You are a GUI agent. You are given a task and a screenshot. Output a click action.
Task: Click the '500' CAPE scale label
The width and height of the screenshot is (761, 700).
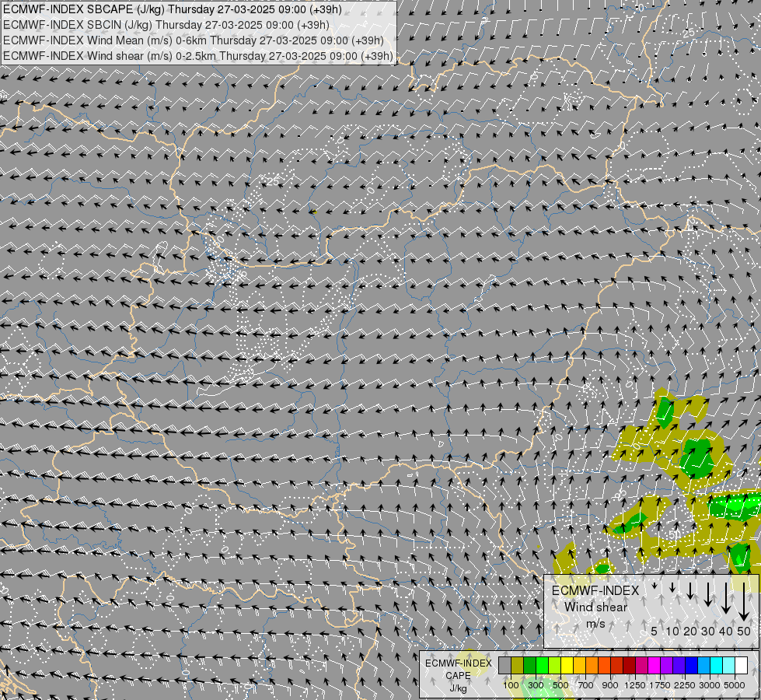(x=560, y=685)
